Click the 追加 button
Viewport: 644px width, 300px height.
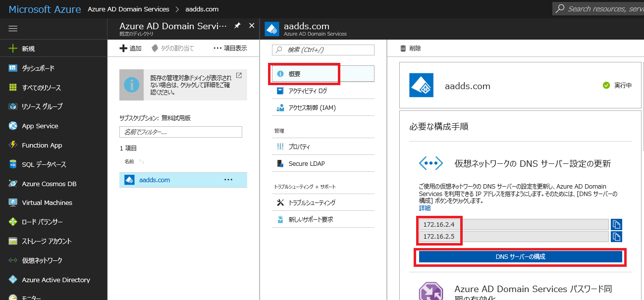[x=131, y=49]
